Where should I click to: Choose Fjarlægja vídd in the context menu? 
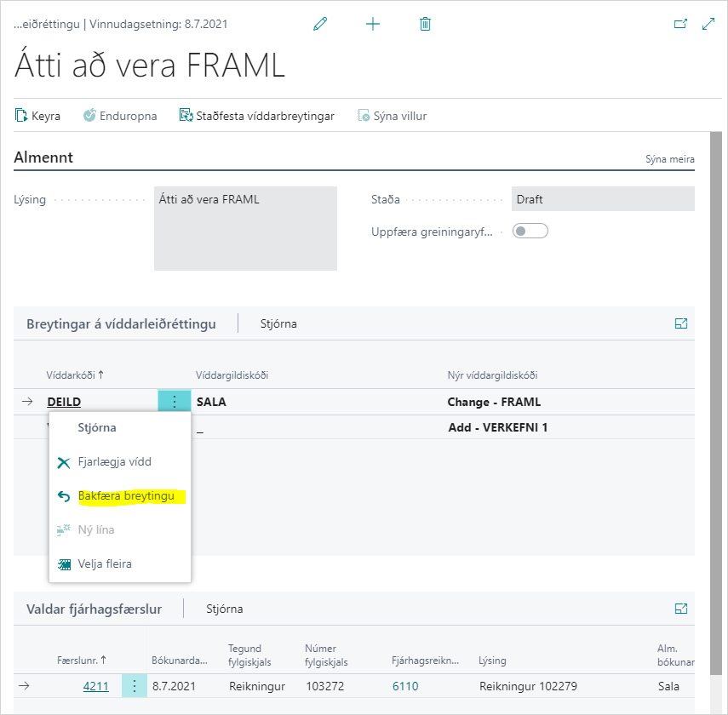tap(114, 462)
